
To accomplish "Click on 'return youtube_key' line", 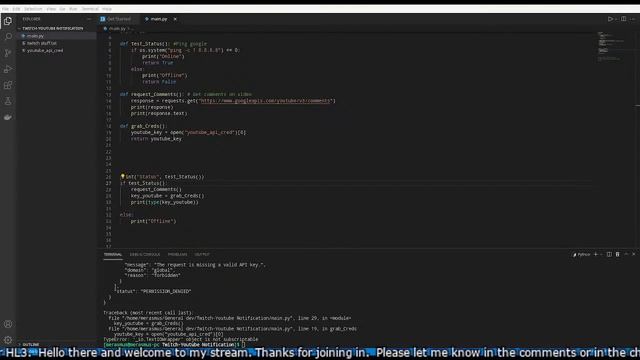I will 156,139.
